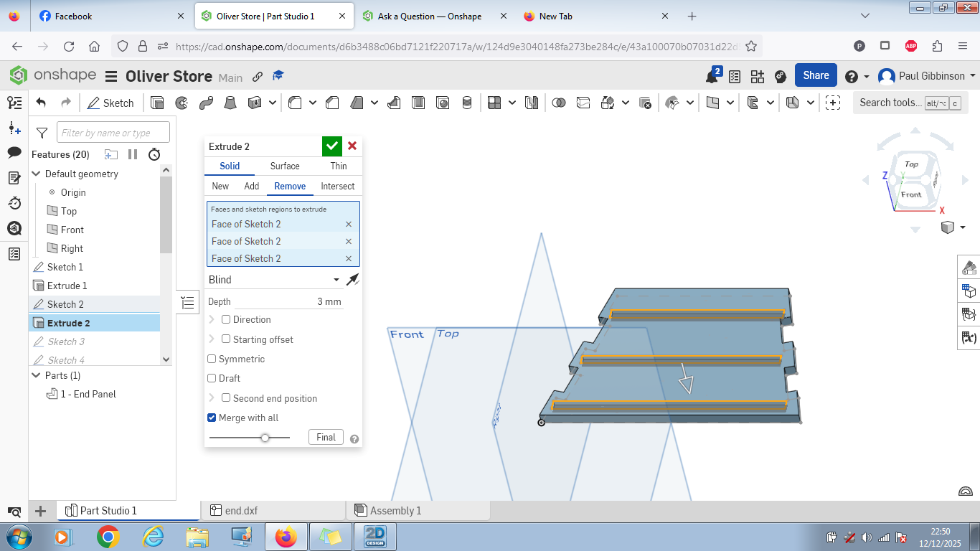Screen dimensions: 980x551
Task: Select the Transform tool
Action: point(608,103)
